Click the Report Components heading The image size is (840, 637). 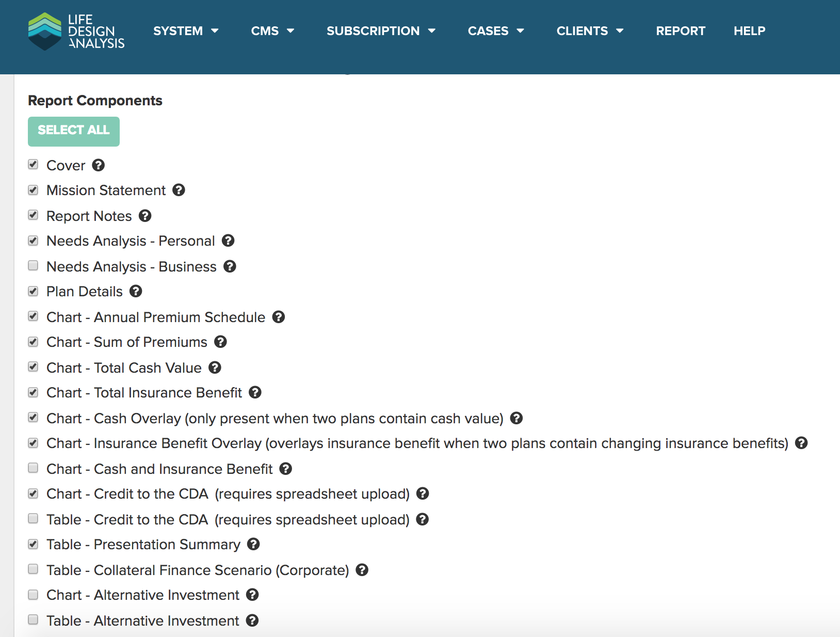pos(95,100)
